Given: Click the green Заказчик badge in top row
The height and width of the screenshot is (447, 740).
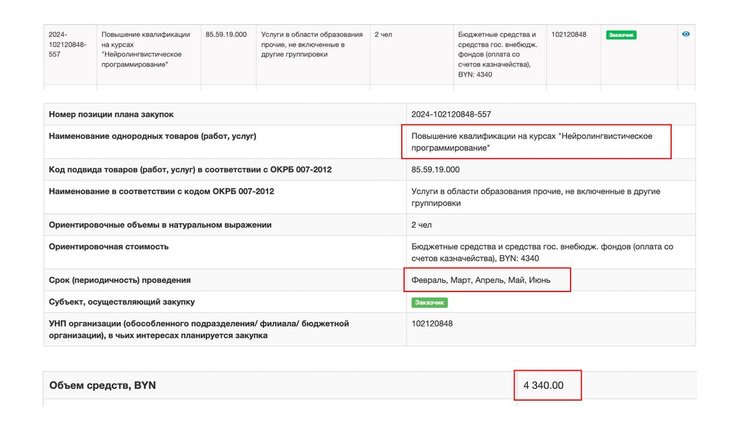Looking at the screenshot, I should point(621,35).
